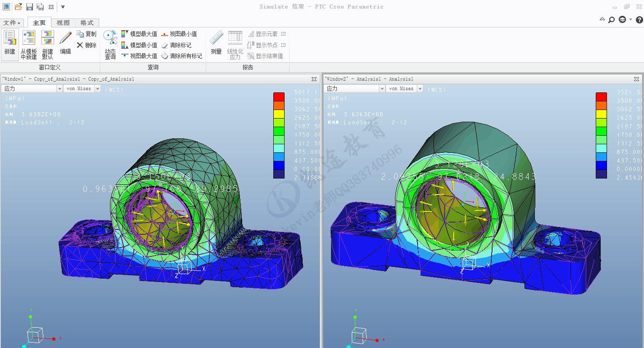Click 模型最小值 in the query group
The image size is (644, 348).
139,45
